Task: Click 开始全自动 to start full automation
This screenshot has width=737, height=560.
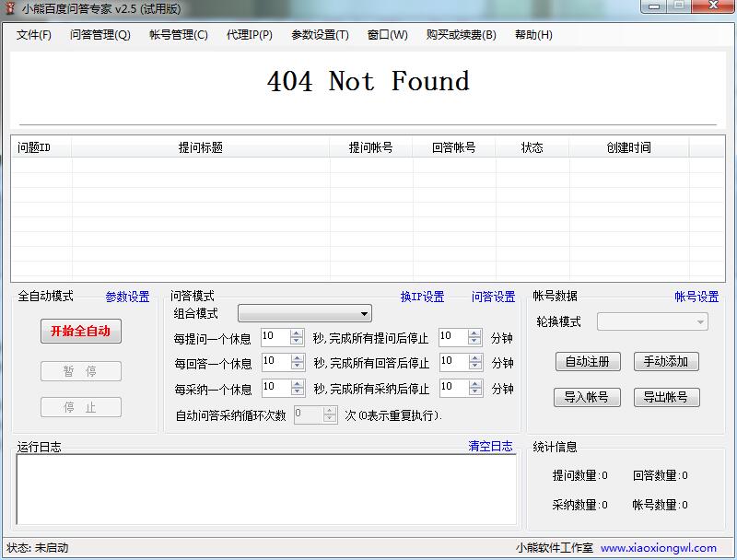Action: (80, 332)
